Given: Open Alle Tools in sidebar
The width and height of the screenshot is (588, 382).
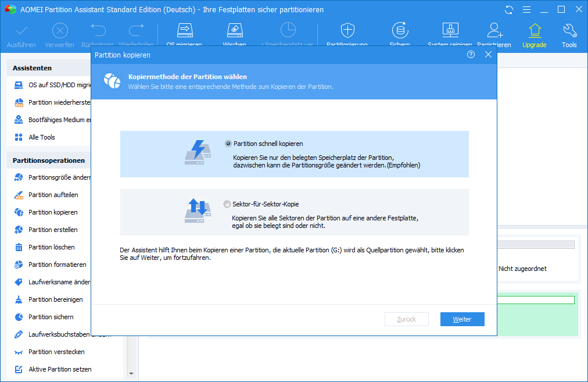Looking at the screenshot, I should point(34,137).
